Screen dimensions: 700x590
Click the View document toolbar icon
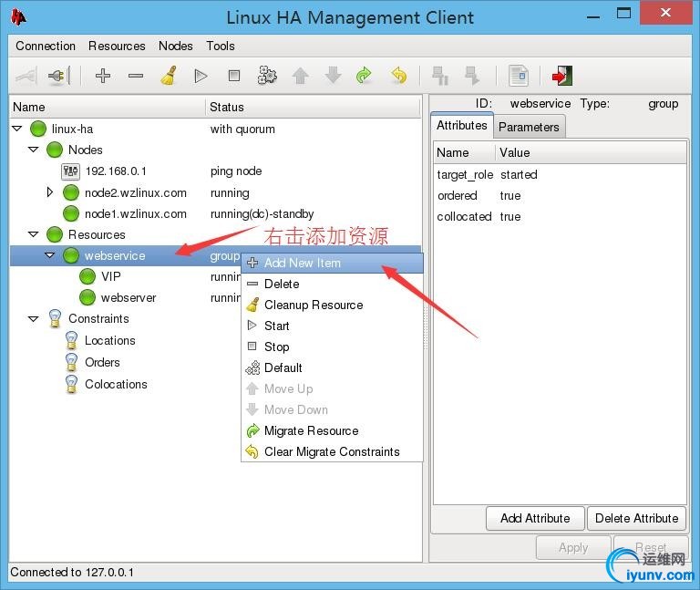pyautogui.click(x=519, y=76)
